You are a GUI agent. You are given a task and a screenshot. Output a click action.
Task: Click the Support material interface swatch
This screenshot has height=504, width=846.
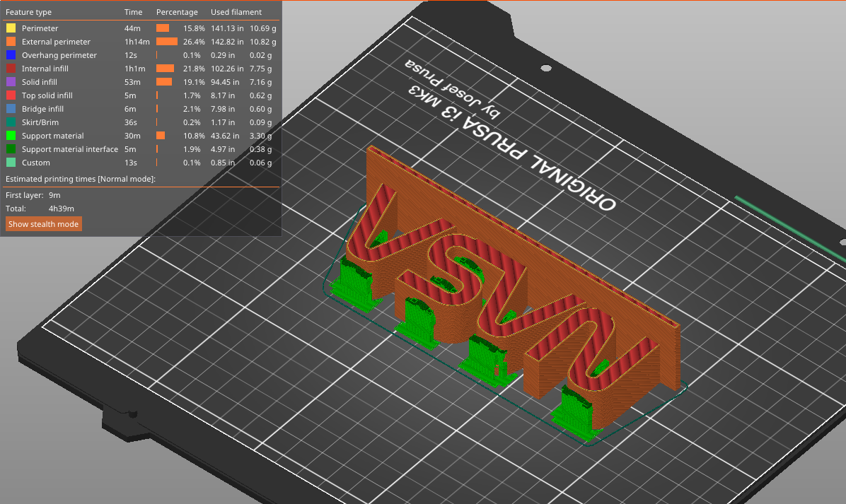[x=11, y=149]
